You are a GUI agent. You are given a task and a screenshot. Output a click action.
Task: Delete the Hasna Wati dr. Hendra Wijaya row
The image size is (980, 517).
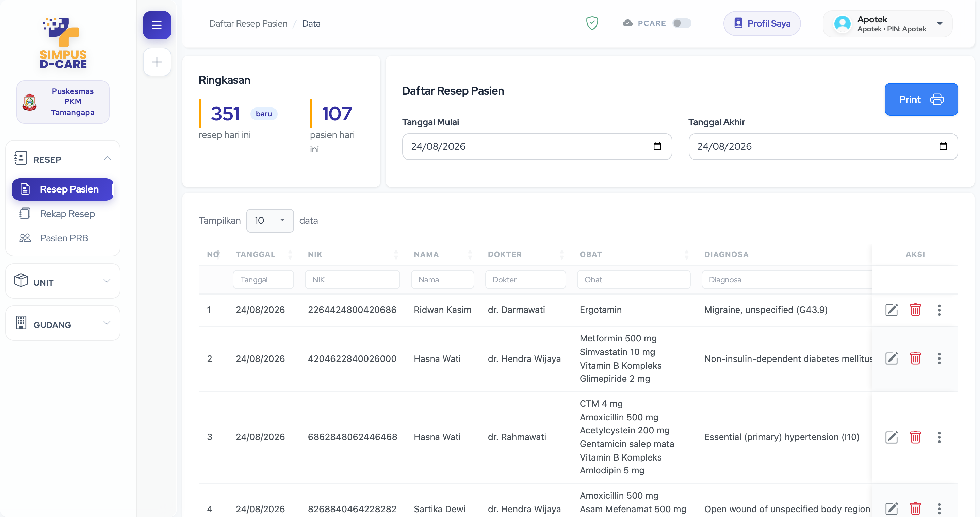pos(915,358)
